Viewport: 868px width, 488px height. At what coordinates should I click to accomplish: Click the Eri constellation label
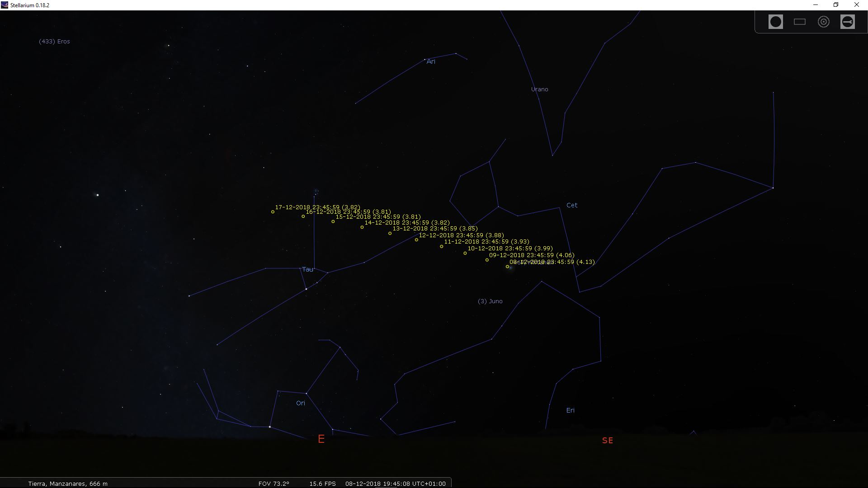point(570,410)
